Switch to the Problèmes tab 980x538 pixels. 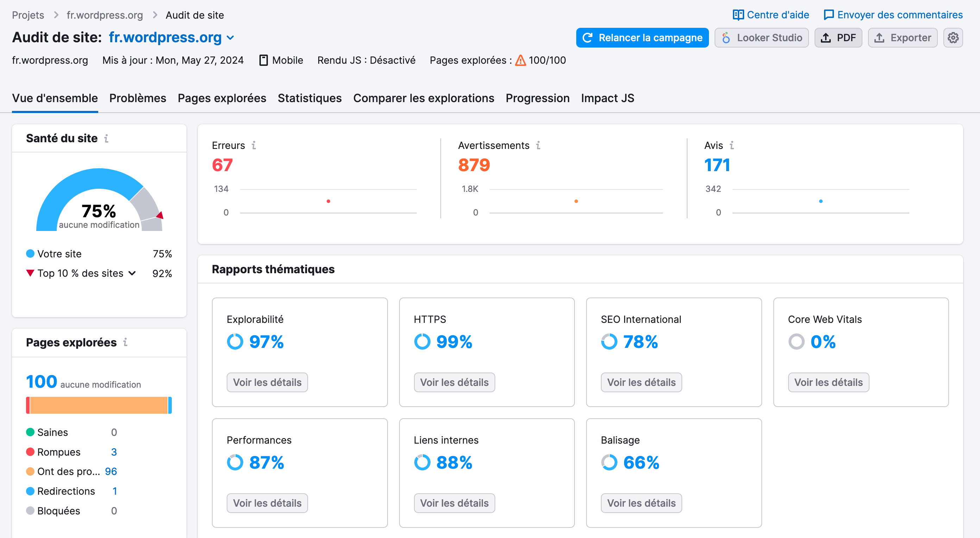tap(138, 98)
